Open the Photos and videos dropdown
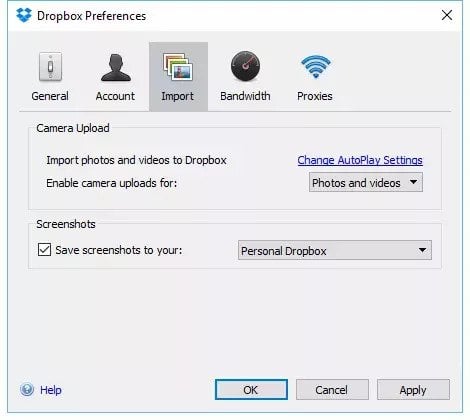Screen dimensions: 470x420 [366, 182]
